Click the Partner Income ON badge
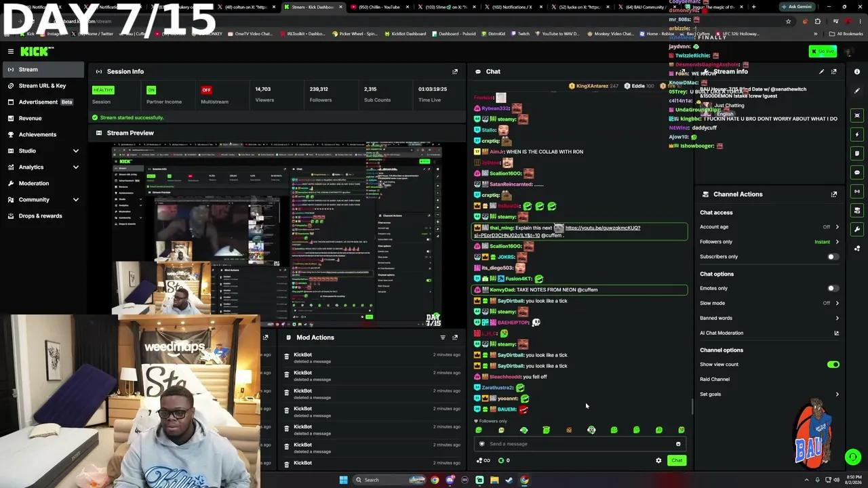Image resolution: width=868 pixels, height=488 pixels. click(x=151, y=90)
